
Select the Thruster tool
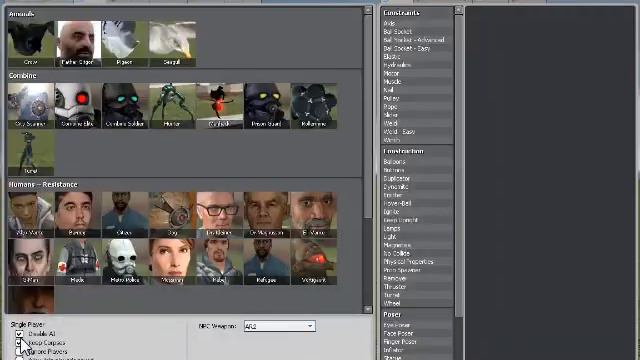click(417, 287)
